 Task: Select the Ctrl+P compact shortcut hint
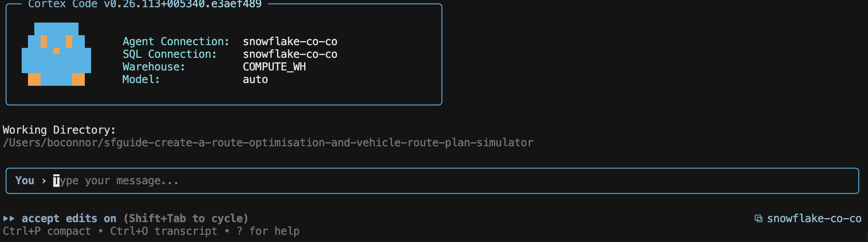(46, 231)
